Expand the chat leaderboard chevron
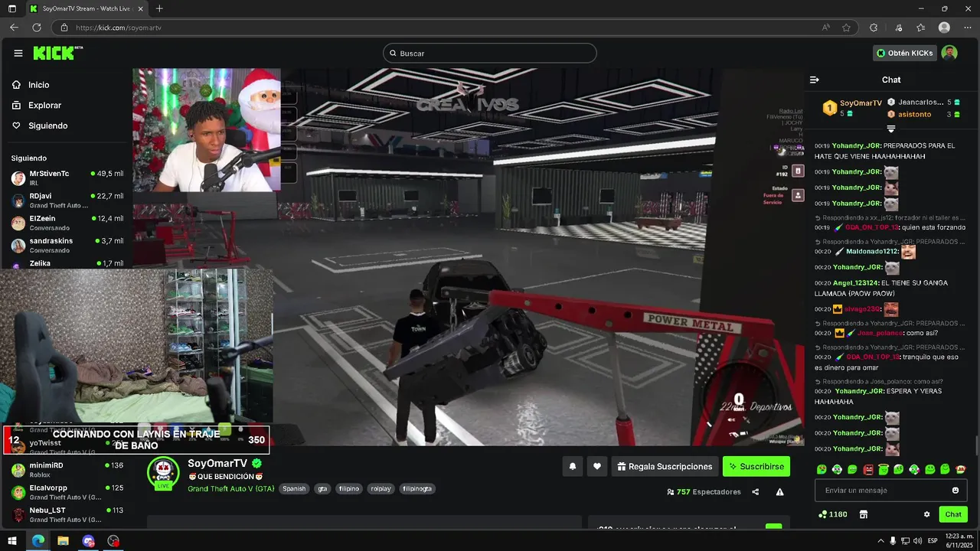 tap(890, 129)
